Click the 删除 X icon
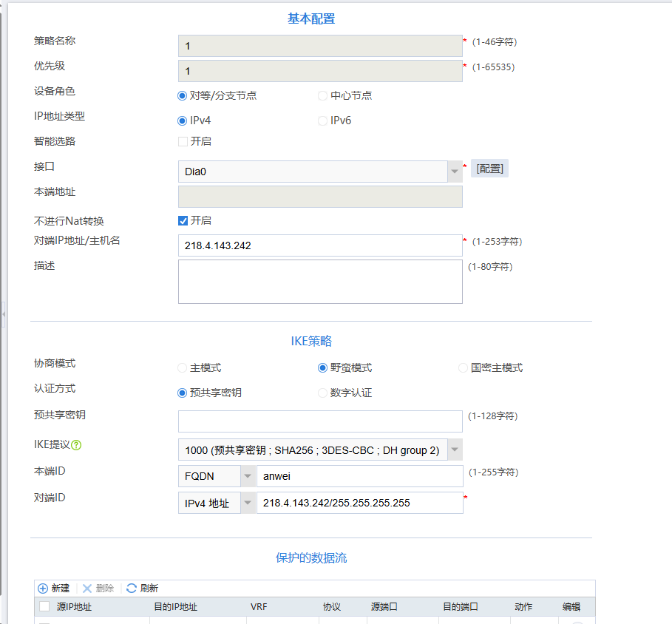The image size is (672, 624). (87, 589)
